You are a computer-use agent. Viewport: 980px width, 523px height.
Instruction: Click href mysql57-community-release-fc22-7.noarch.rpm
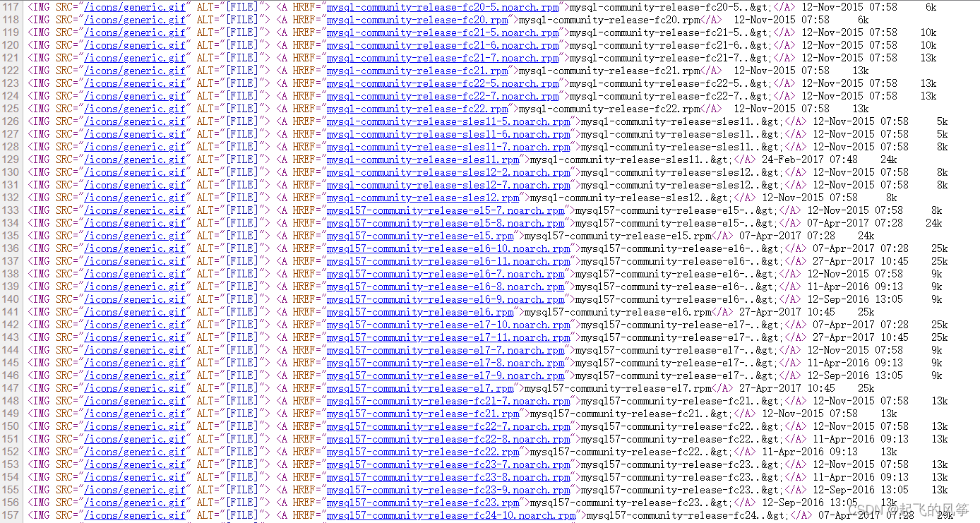[448, 426]
